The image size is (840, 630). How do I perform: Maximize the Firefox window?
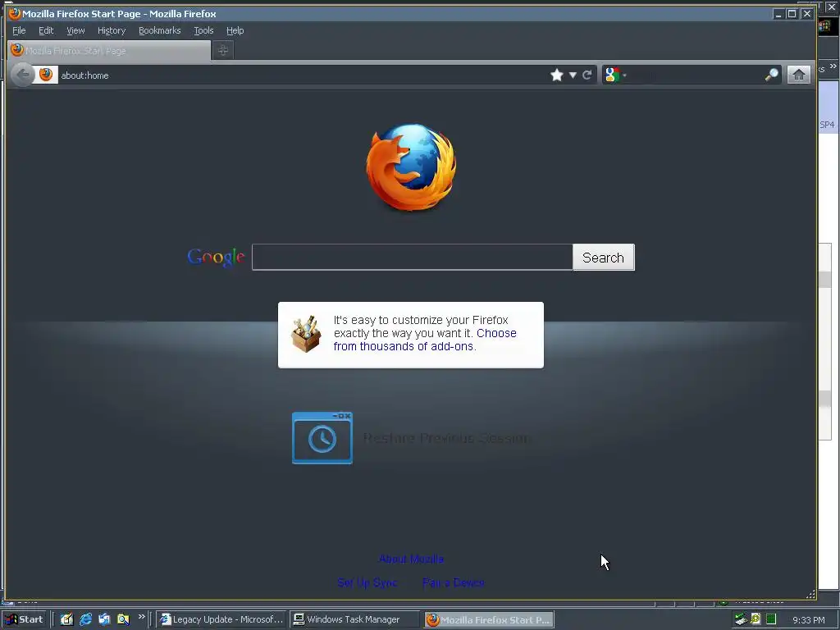pos(792,14)
